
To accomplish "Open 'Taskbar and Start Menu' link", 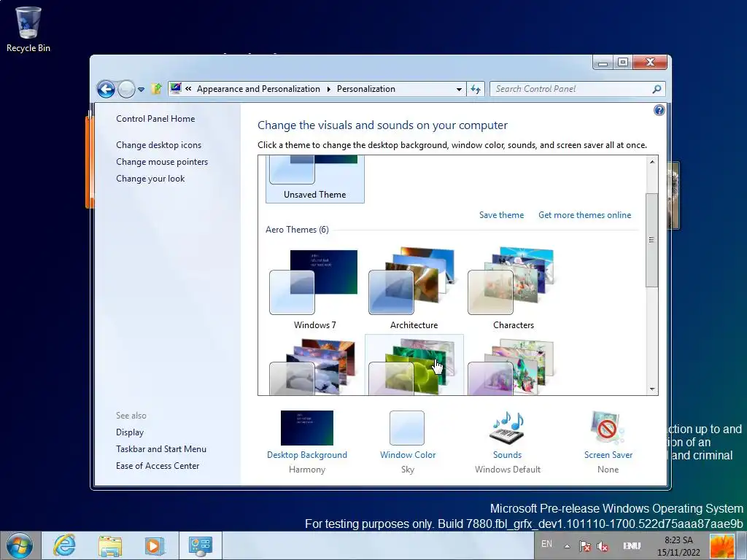I will [x=161, y=449].
